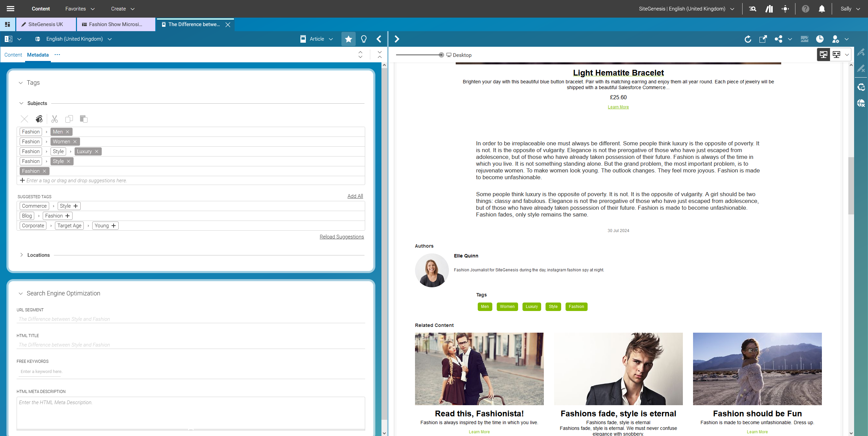This screenshot has height=436, width=868.
Task: Reload the preview with refresh icon
Action: tap(748, 39)
